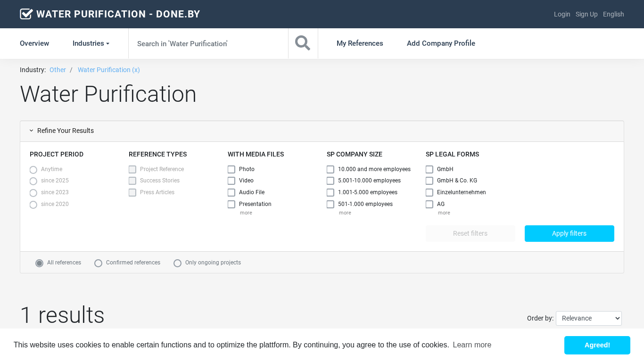644x362 pixels.
Task: Open the Overview menu item
Action: coord(34,43)
